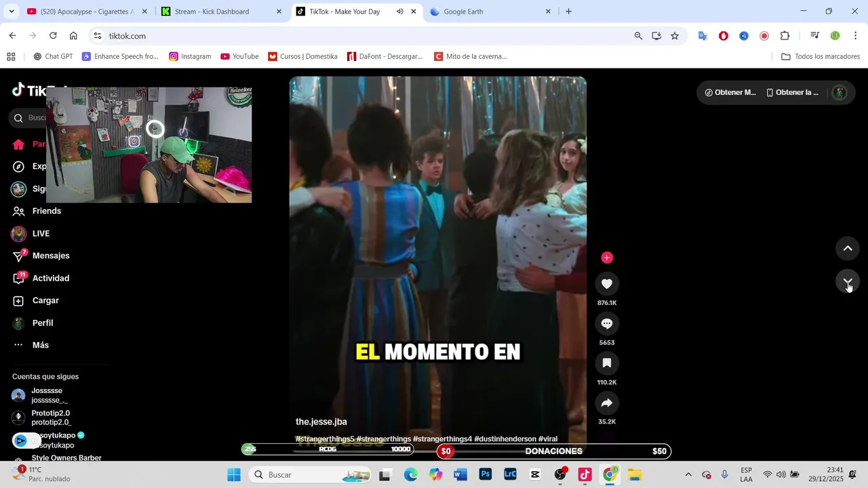The height and width of the screenshot is (488, 868).
Task: Open the media control playlist icon
Action: [x=815, y=36]
